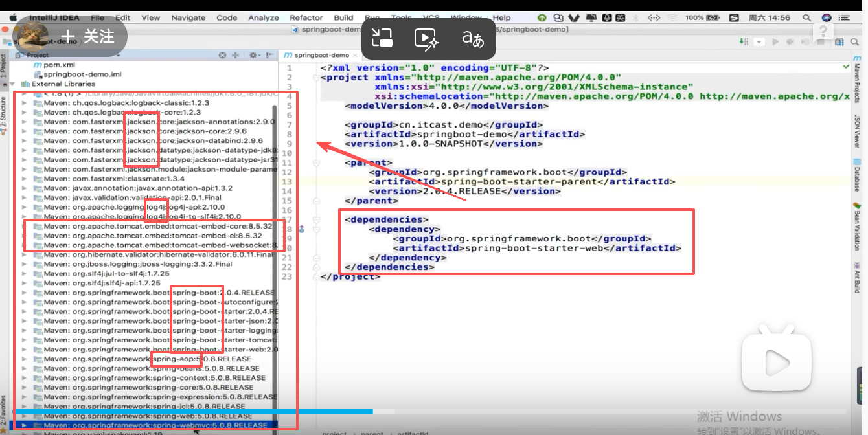Click the Debug bug icon in toolbar
The height and width of the screenshot is (435, 868).
coord(790,42)
